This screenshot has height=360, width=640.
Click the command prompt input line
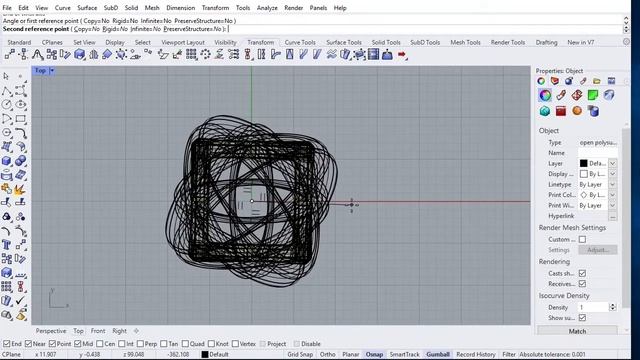click(x=312, y=29)
